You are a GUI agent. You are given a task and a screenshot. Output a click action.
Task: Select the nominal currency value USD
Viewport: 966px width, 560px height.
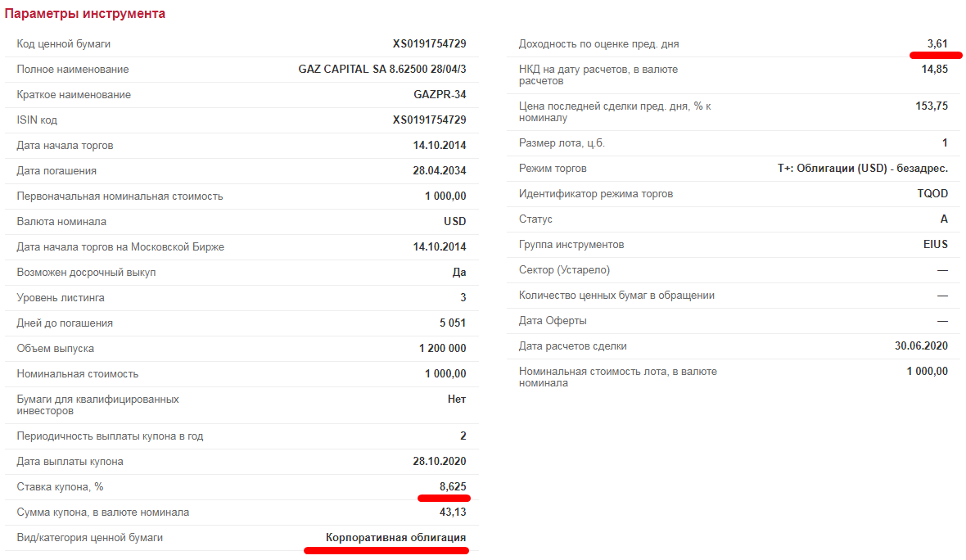[454, 222]
